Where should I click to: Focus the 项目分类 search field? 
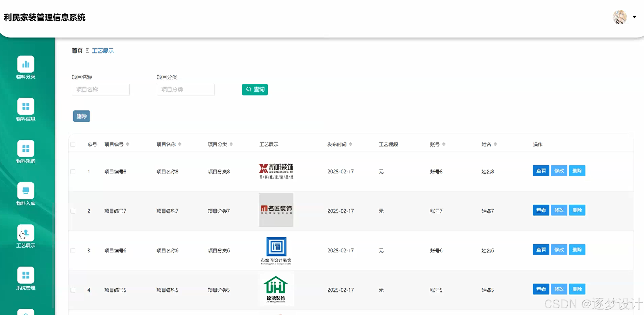click(186, 89)
